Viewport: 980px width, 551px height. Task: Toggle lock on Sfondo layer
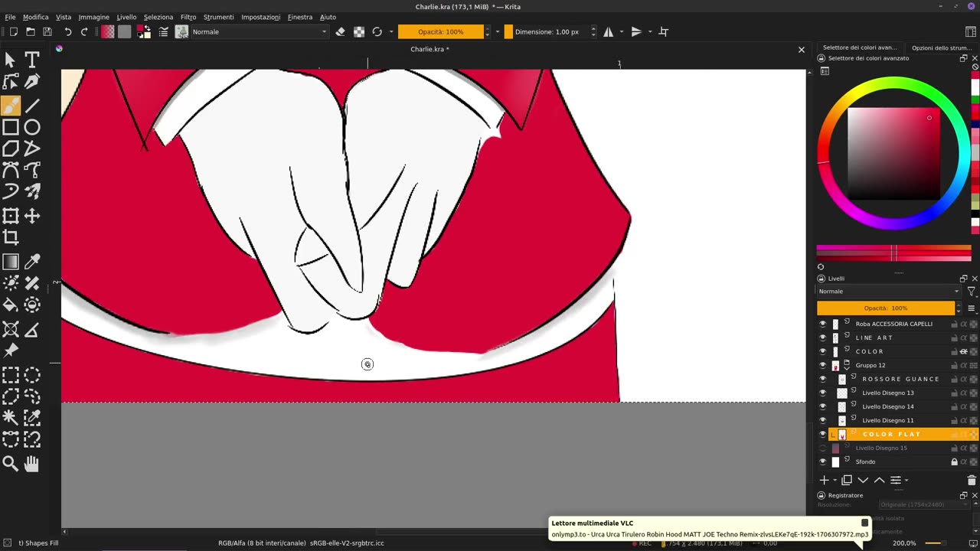(x=954, y=461)
